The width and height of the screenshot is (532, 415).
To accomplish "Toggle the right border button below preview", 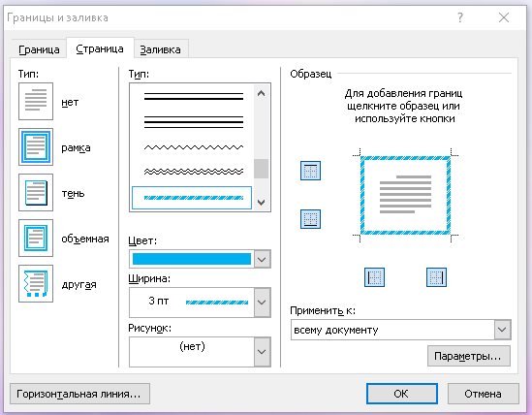I will point(436,277).
